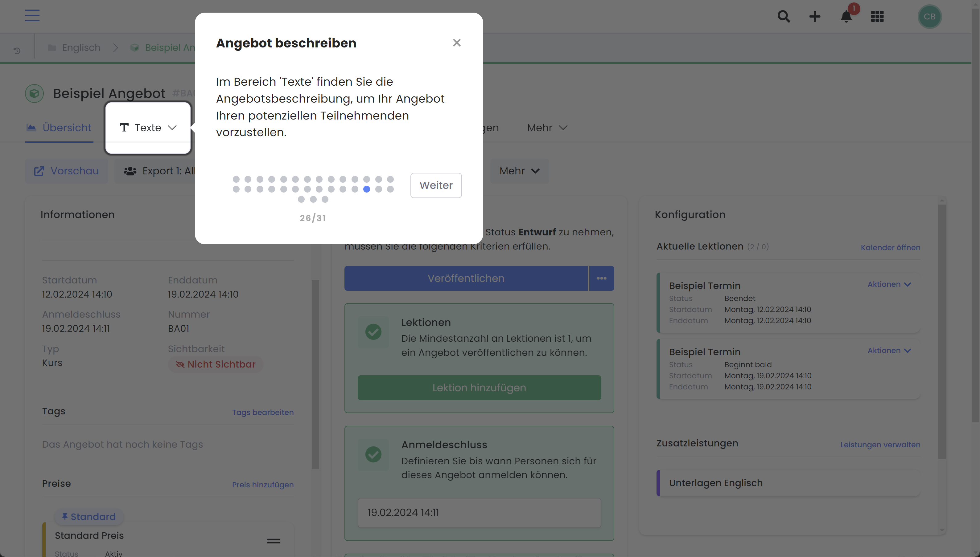The image size is (980, 557).
Task: Switch to the Übersicht tab
Action: tap(59, 128)
